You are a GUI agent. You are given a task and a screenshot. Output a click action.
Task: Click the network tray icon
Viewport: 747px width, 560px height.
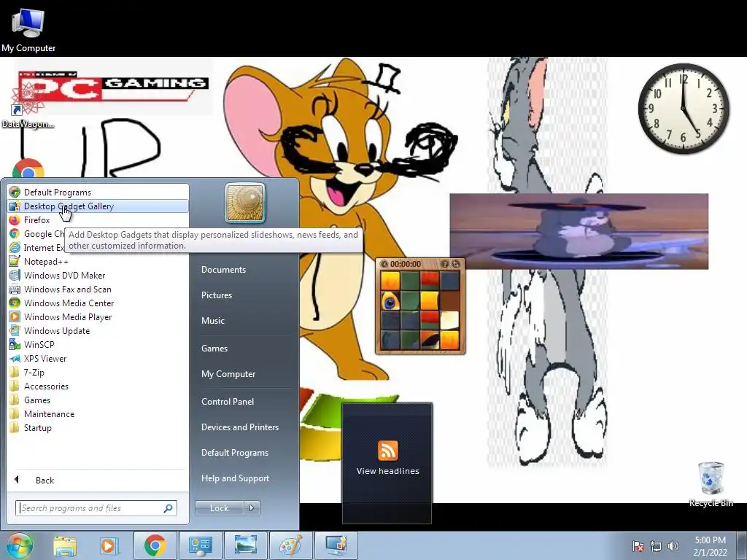point(656,546)
